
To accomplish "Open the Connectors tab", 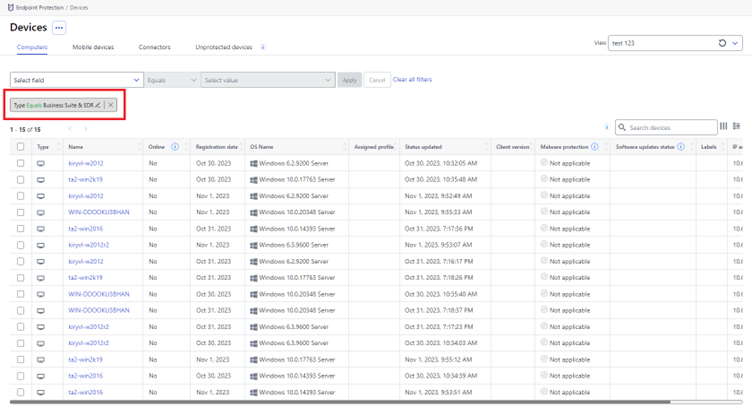I will pos(154,47).
